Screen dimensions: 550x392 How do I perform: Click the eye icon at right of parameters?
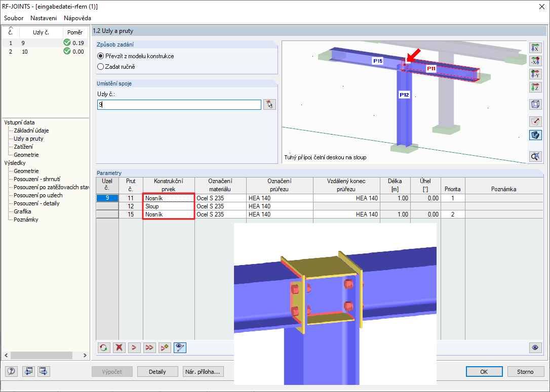tap(535, 347)
